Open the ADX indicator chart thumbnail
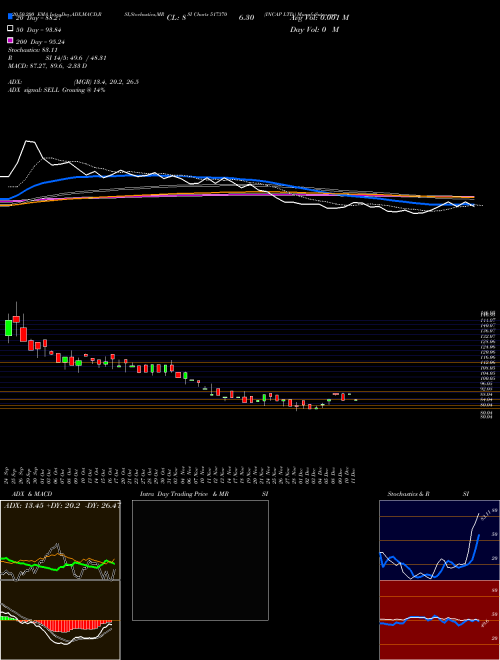Viewport: 500px width, 660px height. pos(60,540)
